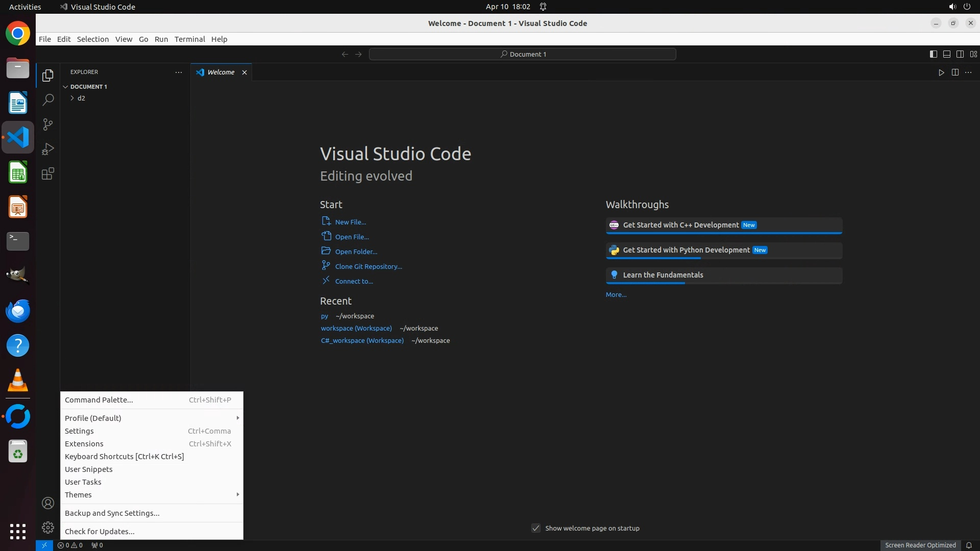This screenshot has width=980, height=551.
Task: Open the Source Control view icon
Action: (48, 124)
